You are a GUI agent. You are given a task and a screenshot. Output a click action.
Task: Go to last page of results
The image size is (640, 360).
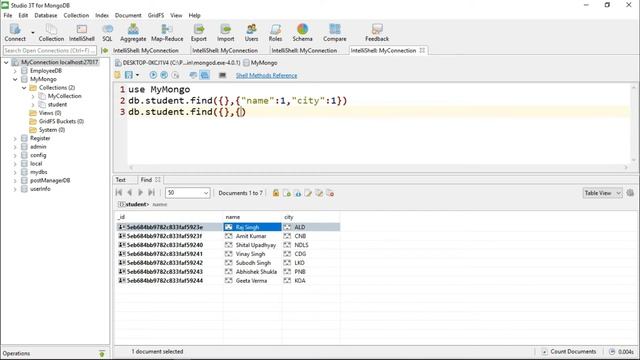[x=151, y=193]
